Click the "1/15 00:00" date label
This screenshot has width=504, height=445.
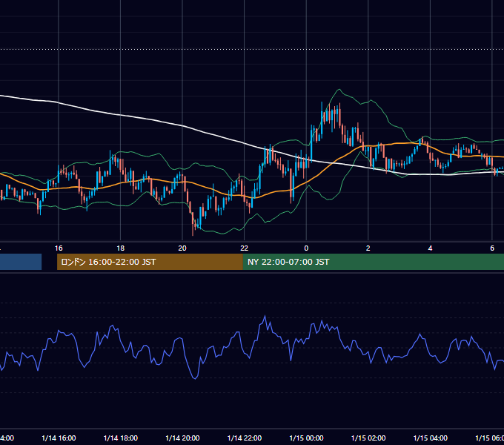[306, 438]
